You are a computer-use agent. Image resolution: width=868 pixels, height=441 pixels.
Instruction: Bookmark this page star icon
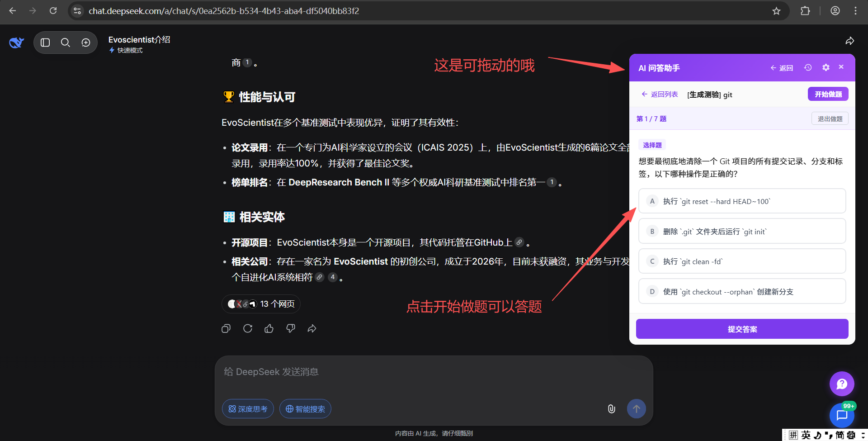(776, 11)
